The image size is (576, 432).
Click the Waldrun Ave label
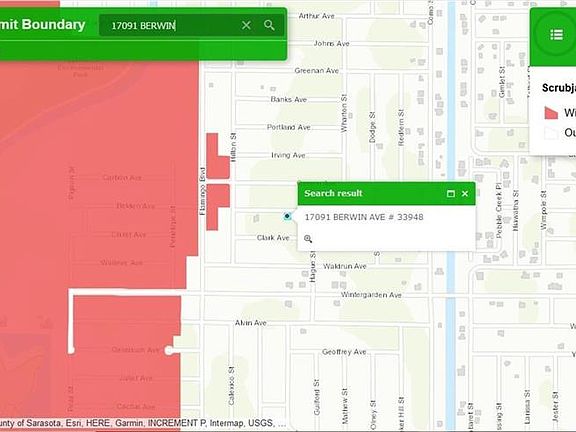(x=345, y=266)
